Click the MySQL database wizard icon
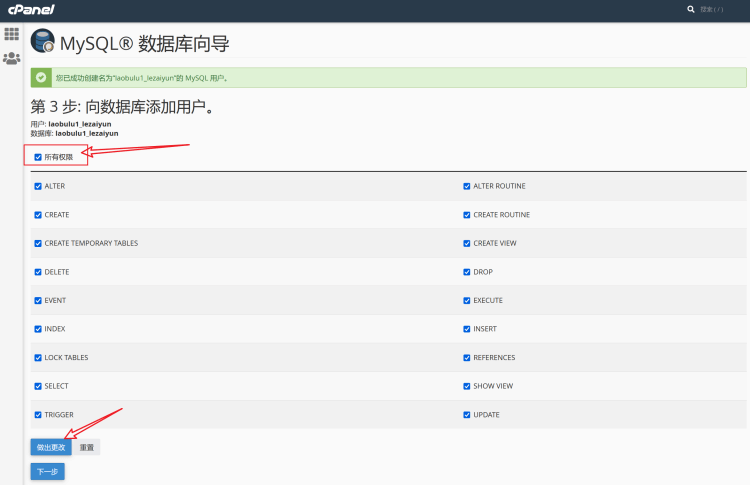Screen dimensions: 750x485 [43, 41]
